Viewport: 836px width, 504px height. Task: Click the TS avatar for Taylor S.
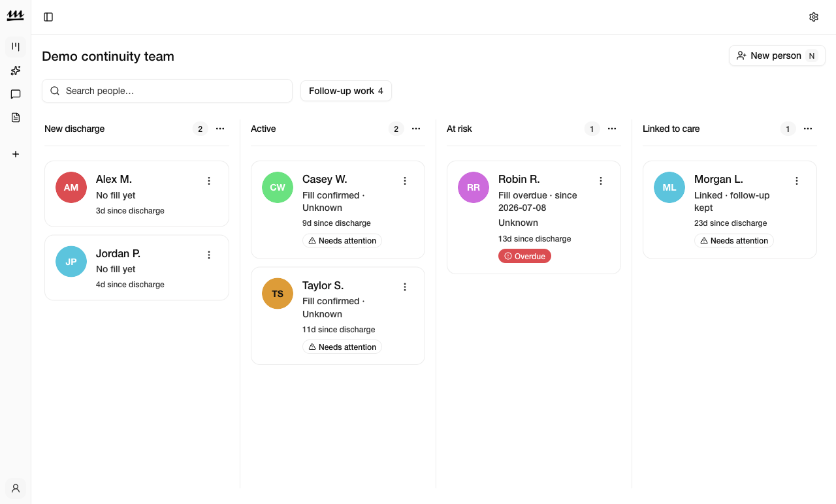coord(278,294)
